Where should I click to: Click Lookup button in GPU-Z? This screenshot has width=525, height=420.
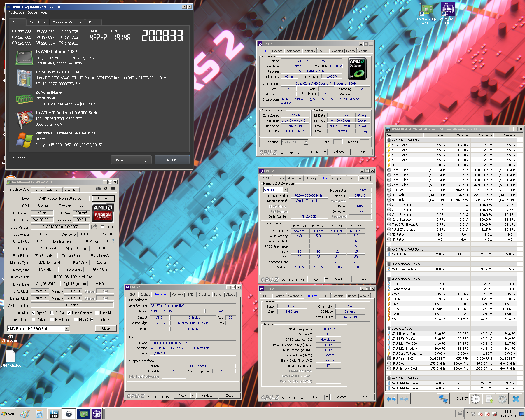point(103,198)
